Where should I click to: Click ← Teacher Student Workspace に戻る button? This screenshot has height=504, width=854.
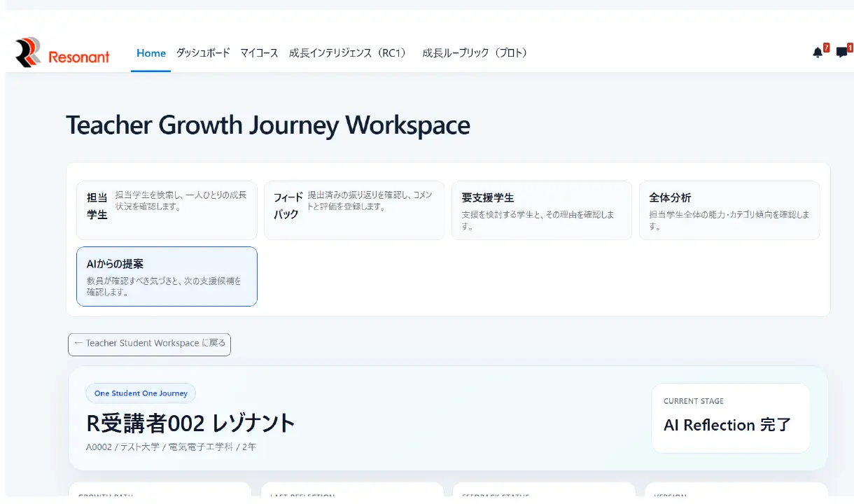tap(149, 344)
